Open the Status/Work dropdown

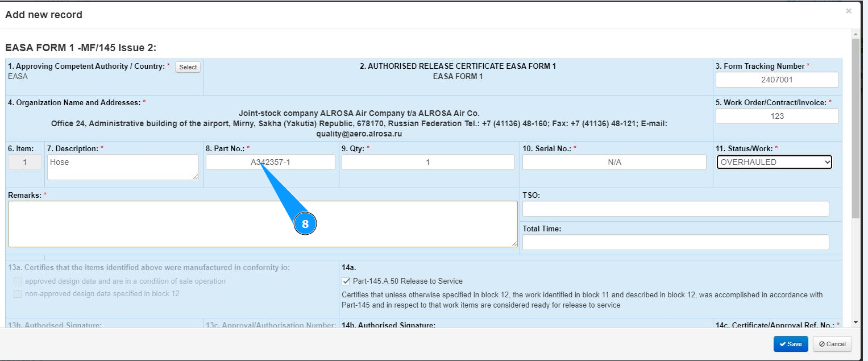pos(774,162)
